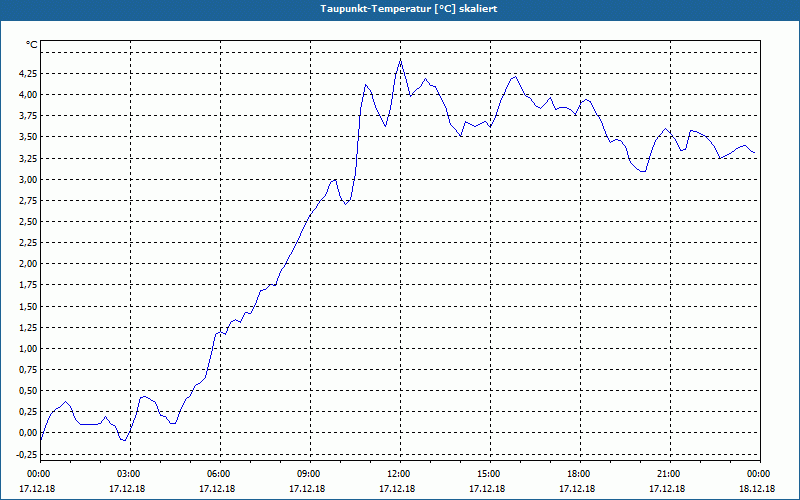Image resolution: width=800 pixels, height=500 pixels.
Task: Click the 1,25 y-axis label
Action: pyautogui.click(x=27, y=328)
